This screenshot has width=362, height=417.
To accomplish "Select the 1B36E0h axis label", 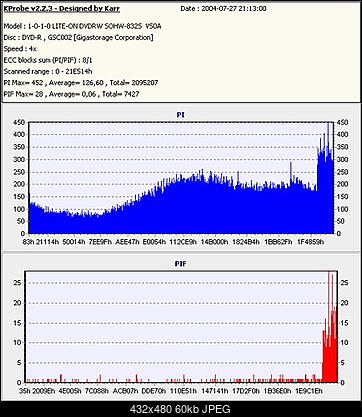I will pos(277,391).
